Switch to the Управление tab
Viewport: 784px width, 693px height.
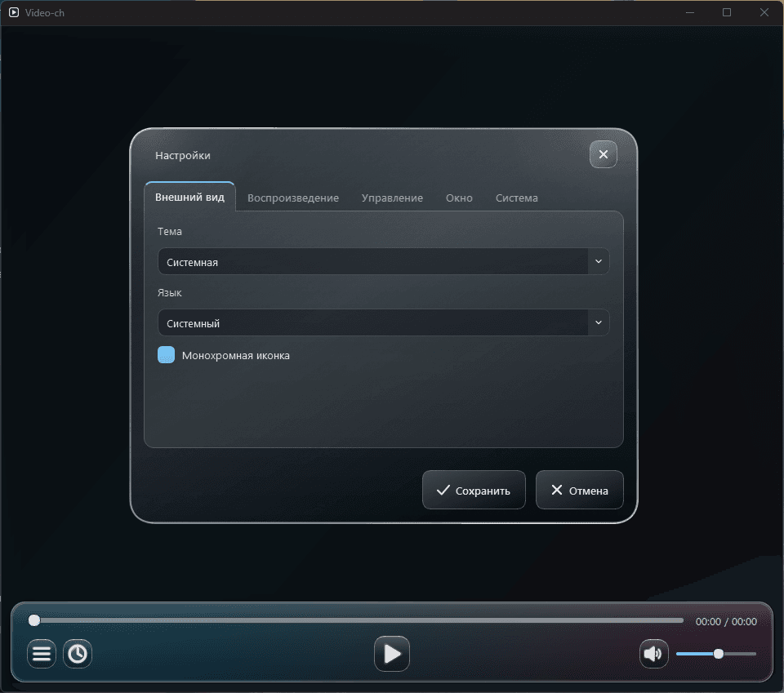tap(392, 198)
